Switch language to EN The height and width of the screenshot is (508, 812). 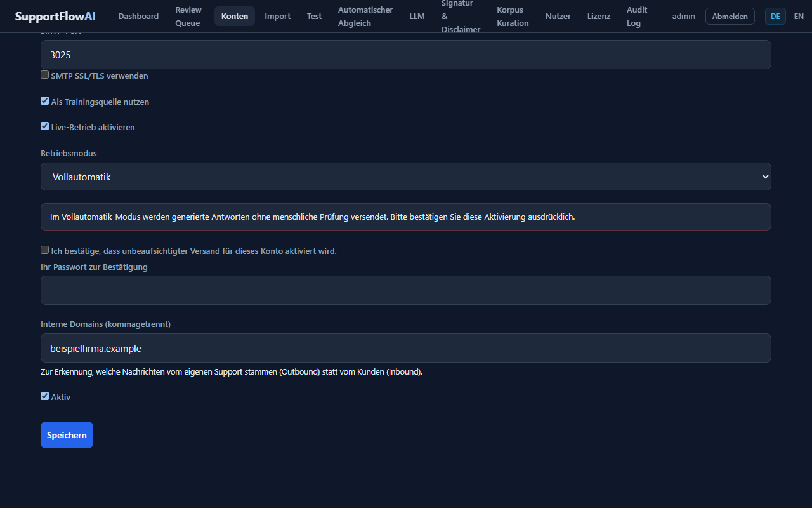point(799,17)
